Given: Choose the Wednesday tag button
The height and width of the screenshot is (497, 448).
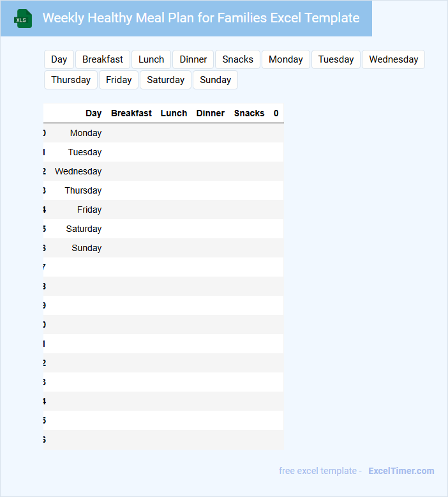Looking at the screenshot, I should 394,59.
